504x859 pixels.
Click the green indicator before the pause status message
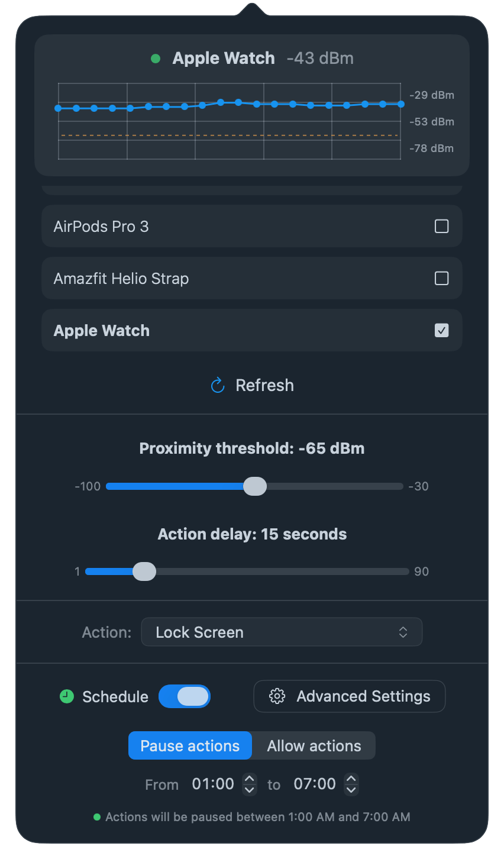point(97,817)
